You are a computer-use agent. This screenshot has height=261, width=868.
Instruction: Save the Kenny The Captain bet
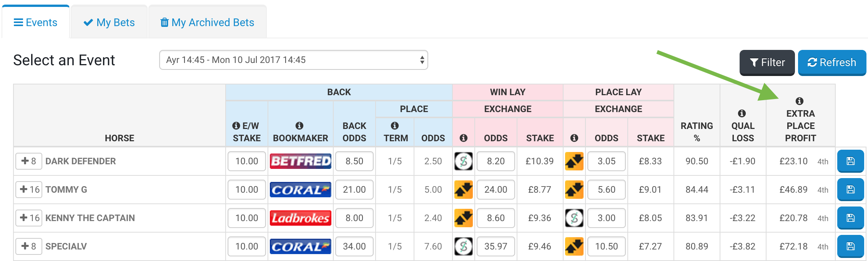(850, 218)
